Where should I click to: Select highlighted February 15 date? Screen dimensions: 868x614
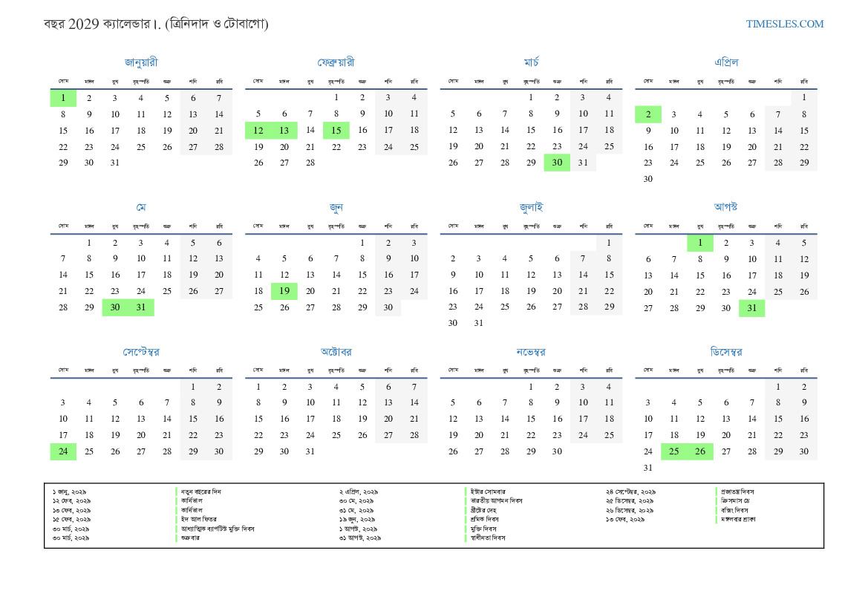pyautogui.click(x=336, y=131)
